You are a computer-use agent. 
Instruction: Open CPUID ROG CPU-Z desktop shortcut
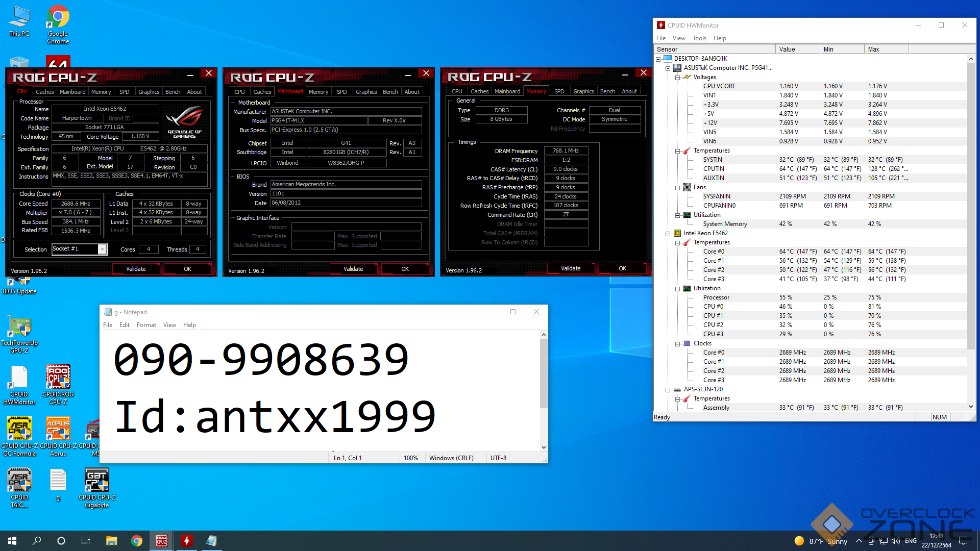pyautogui.click(x=58, y=385)
